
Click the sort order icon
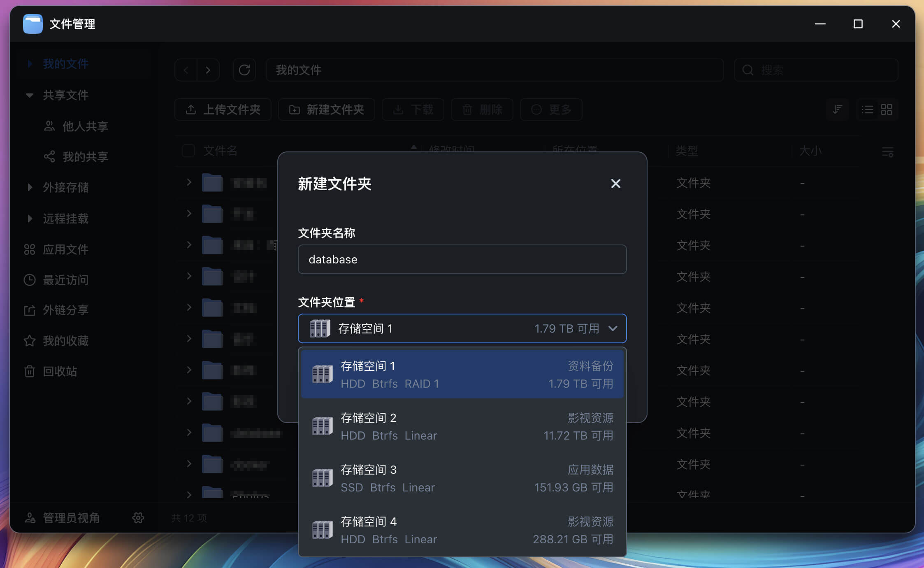[837, 109]
